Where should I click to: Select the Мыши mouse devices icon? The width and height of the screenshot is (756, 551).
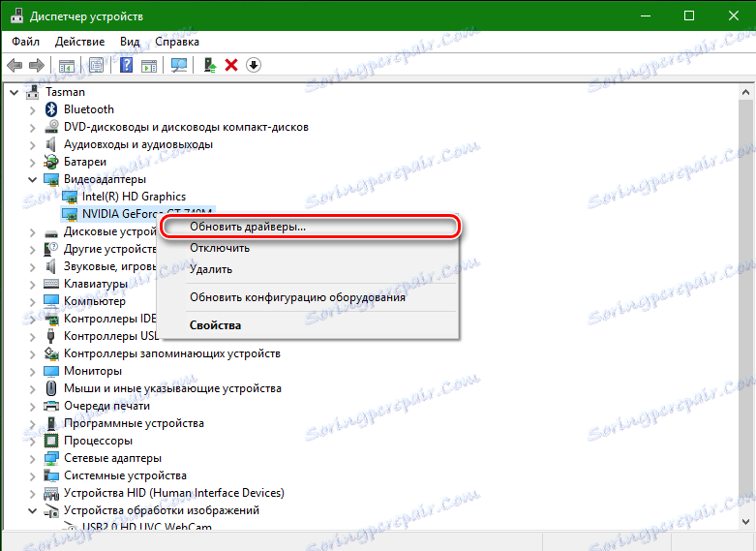pos(51,388)
